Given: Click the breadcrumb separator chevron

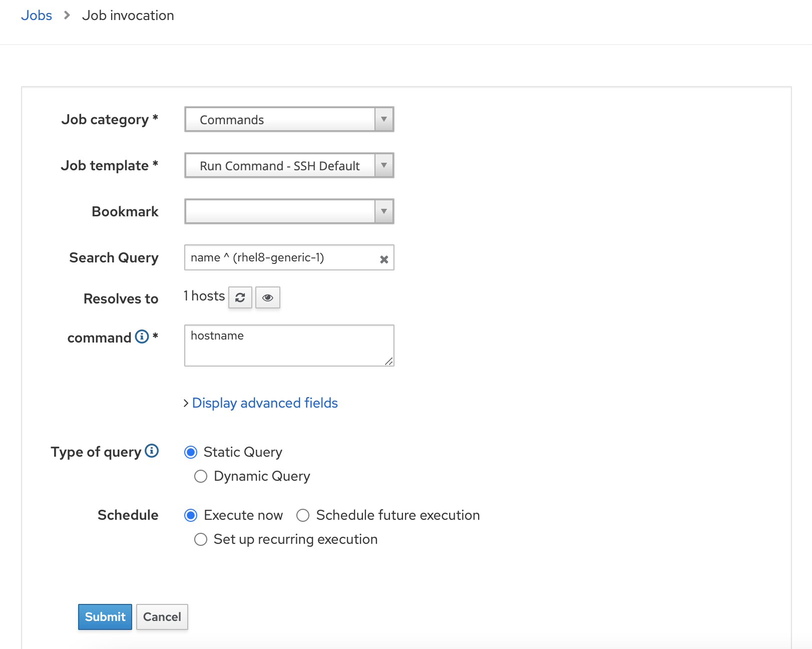Looking at the screenshot, I should 67,16.
